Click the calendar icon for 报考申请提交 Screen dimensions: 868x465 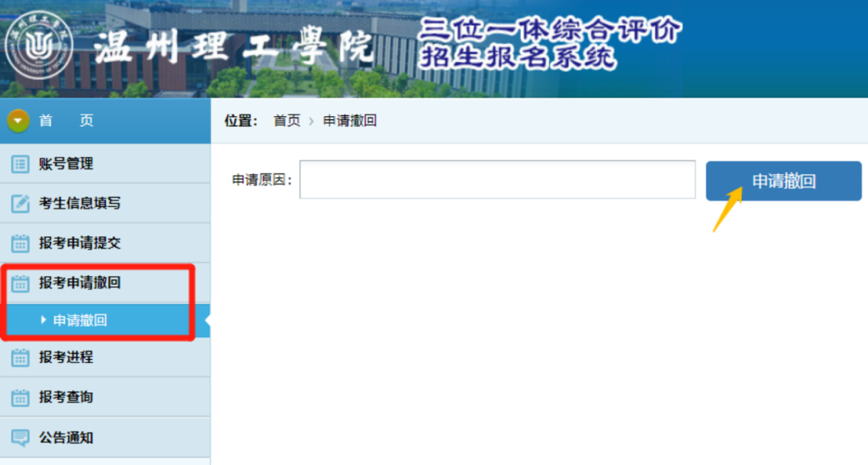[x=20, y=244]
